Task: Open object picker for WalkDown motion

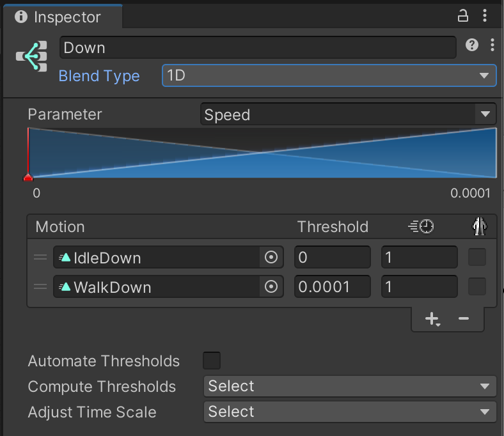Action: click(x=271, y=287)
